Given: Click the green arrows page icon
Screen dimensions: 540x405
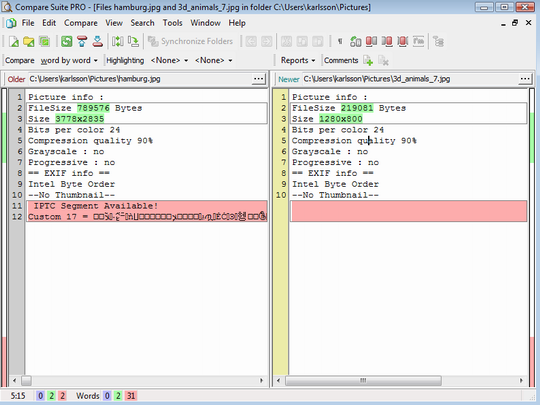Looking at the screenshot, I should [355, 42].
